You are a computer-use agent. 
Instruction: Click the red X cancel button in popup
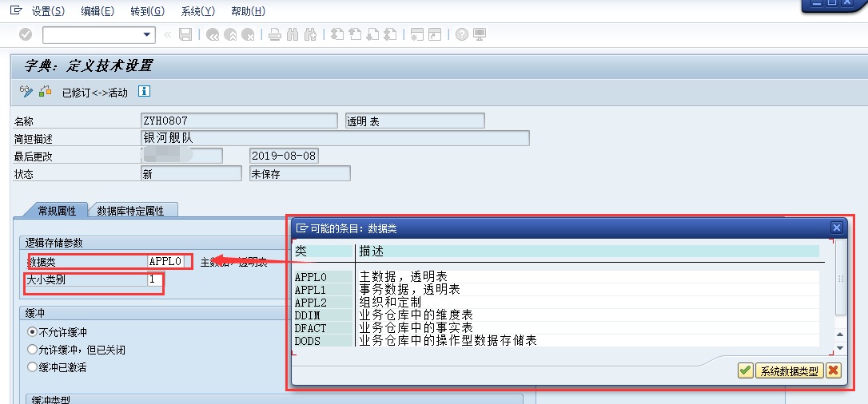[833, 370]
